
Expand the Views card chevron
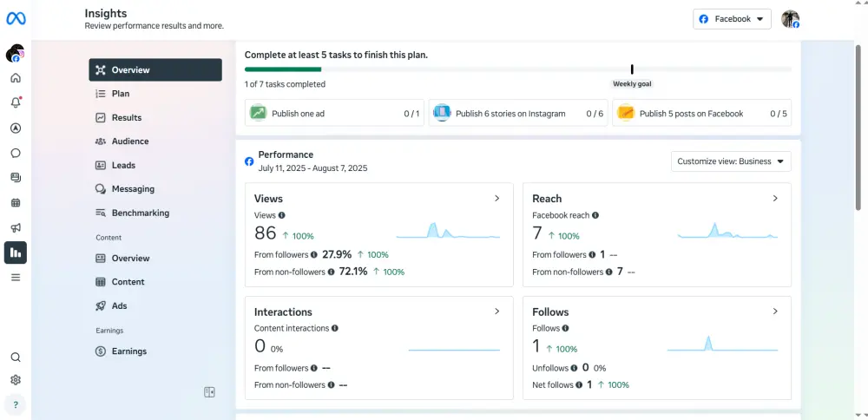point(497,199)
